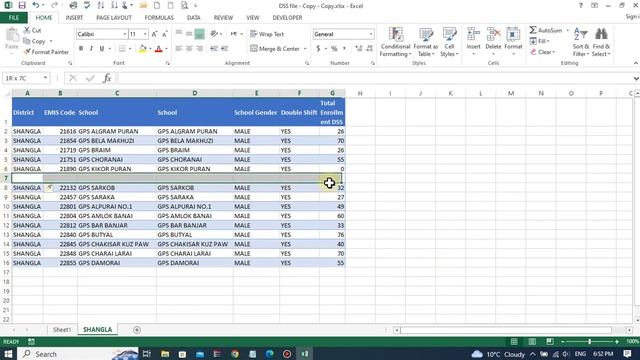Click the Cut scissors icon
Viewport: 640px width, 360px height.
[27, 30]
